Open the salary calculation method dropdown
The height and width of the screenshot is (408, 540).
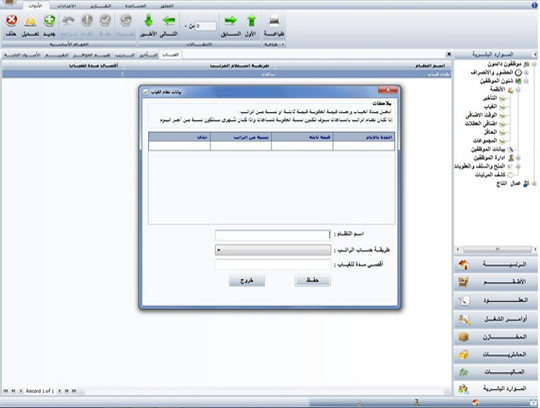click(x=273, y=250)
